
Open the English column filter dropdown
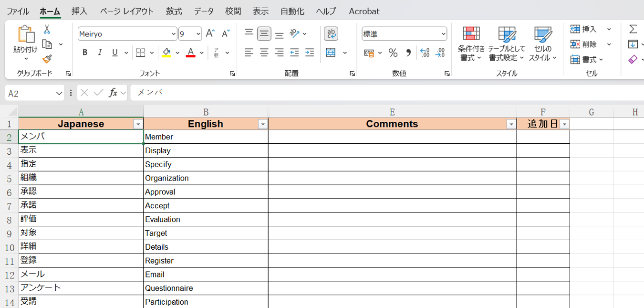click(263, 124)
